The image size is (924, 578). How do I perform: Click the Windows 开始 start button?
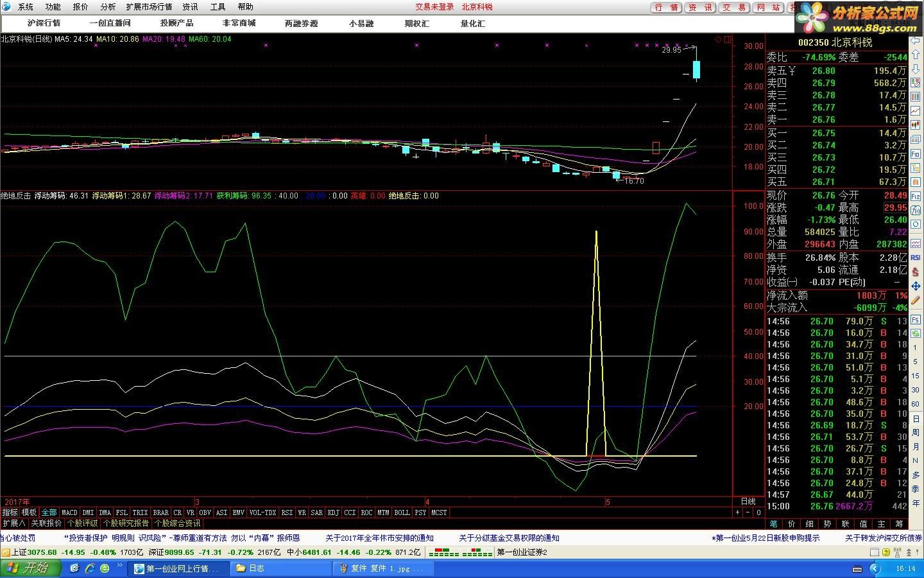[31, 568]
